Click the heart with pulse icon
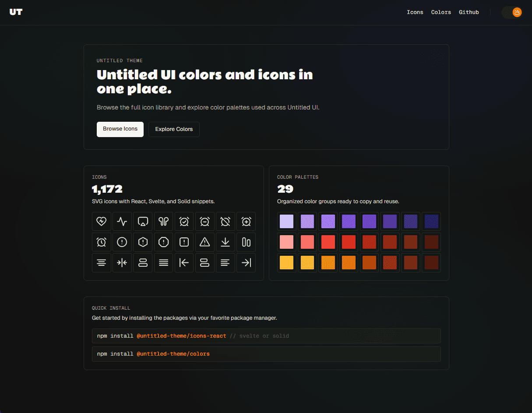This screenshot has width=532, height=413. [x=101, y=222]
